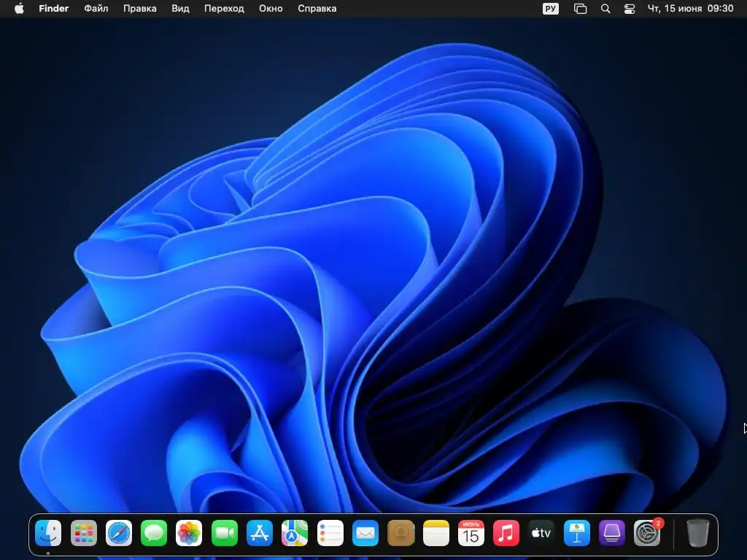Viewport: 747px width, 560px height.
Task: Open Apple Configurator purple icon
Action: pyautogui.click(x=612, y=533)
